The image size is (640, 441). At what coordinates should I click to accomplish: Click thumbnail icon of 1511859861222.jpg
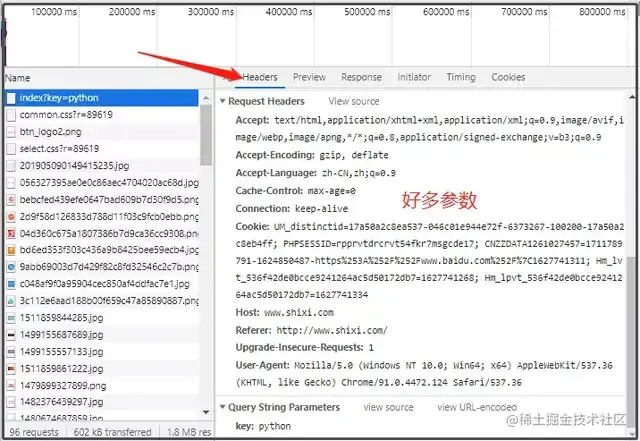tap(11, 369)
